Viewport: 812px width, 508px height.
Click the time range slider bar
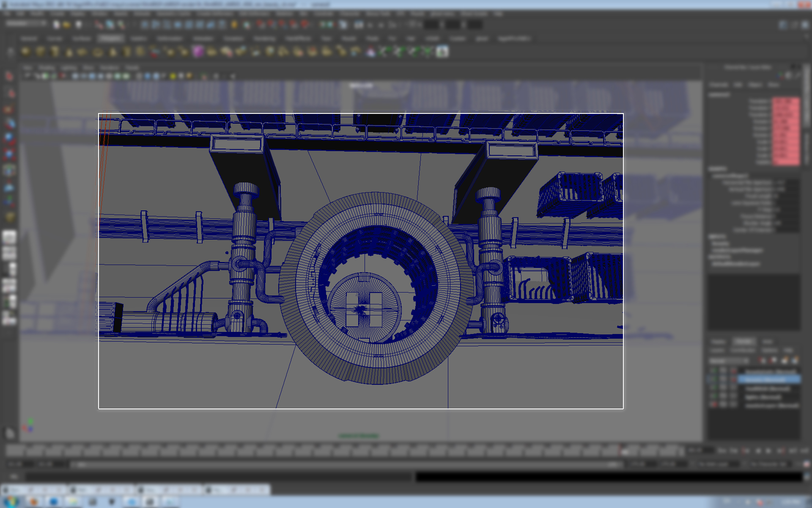[347, 464]
